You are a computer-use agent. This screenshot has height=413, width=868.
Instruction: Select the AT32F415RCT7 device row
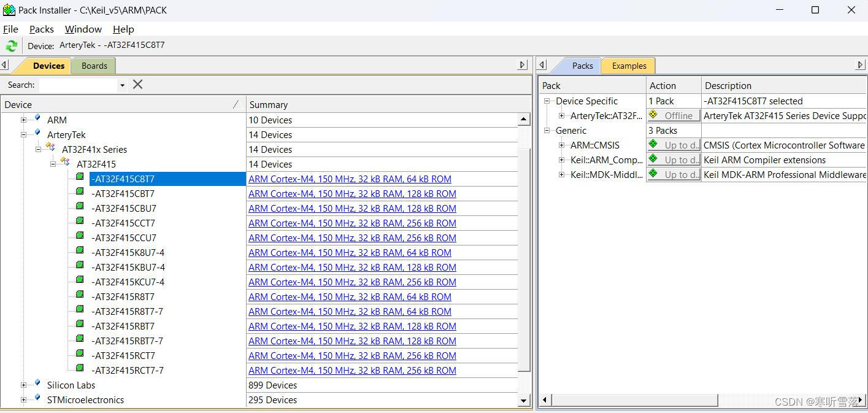[123, 355]
